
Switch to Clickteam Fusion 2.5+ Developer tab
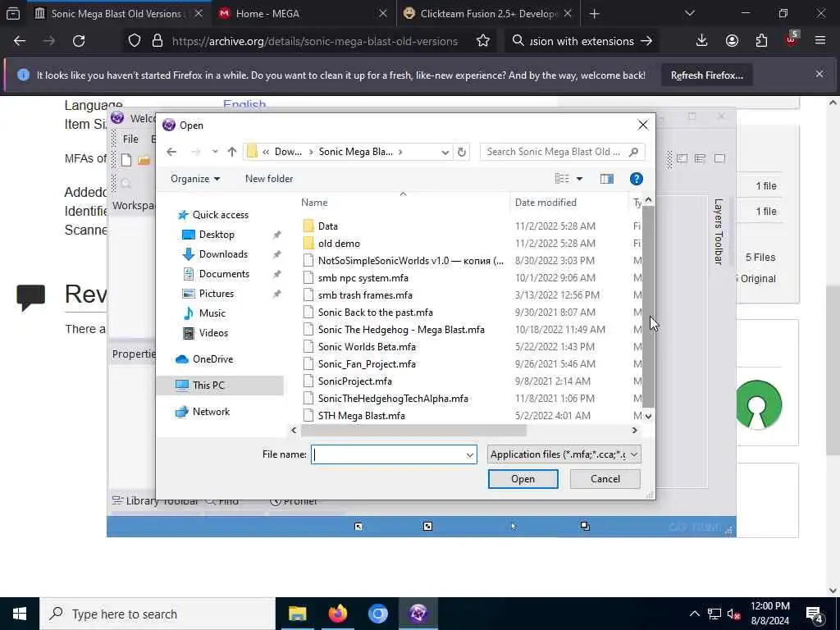pos(486,14)
